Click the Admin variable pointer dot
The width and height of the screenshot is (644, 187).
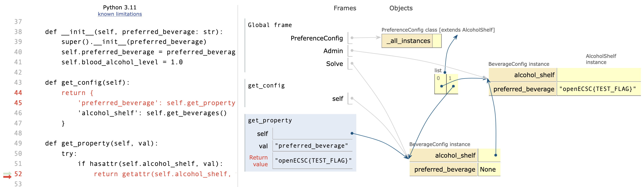(352, 51)
